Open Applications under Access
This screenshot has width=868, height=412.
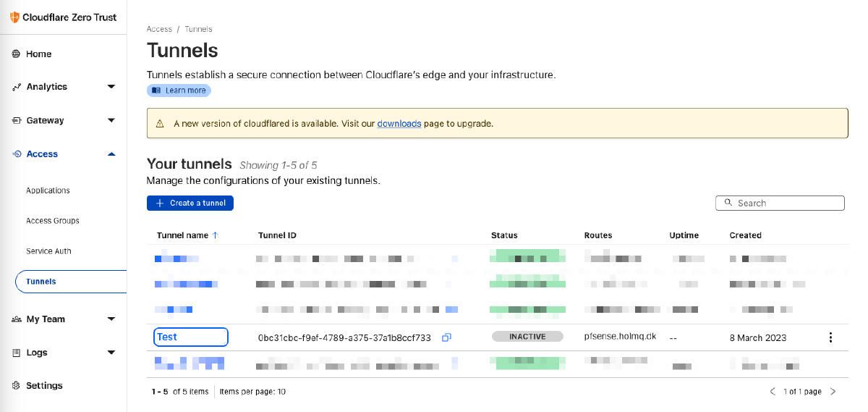[x=48, y=190]
